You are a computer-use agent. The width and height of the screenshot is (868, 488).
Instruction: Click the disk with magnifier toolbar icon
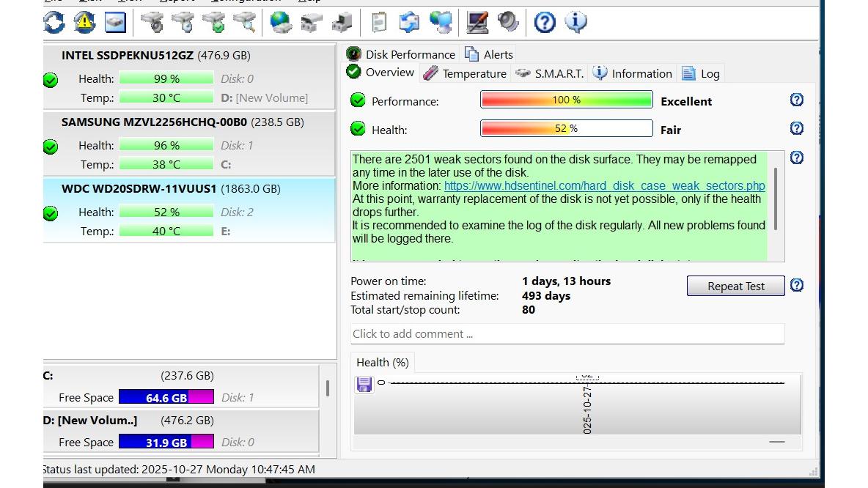244,23
